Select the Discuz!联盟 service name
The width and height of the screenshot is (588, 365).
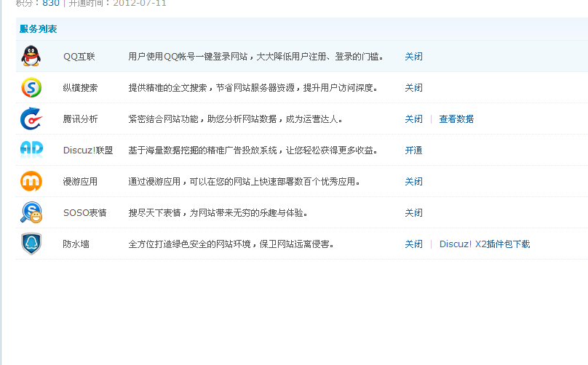88,151
